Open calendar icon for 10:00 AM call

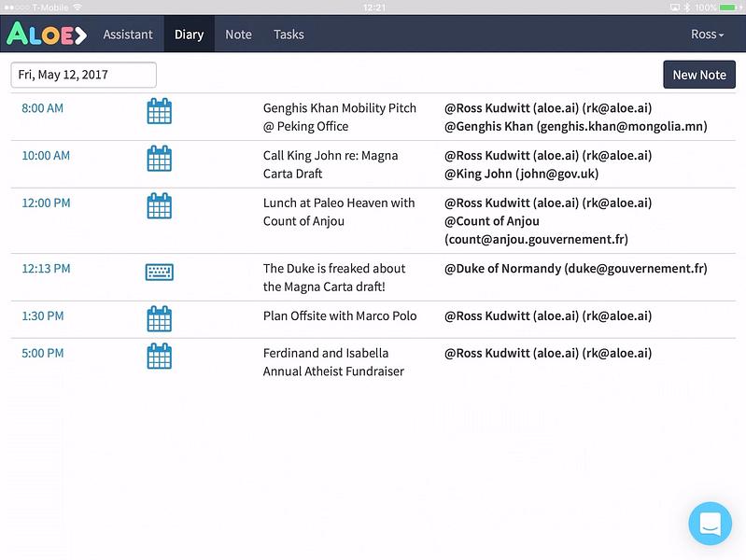point(160,159)
